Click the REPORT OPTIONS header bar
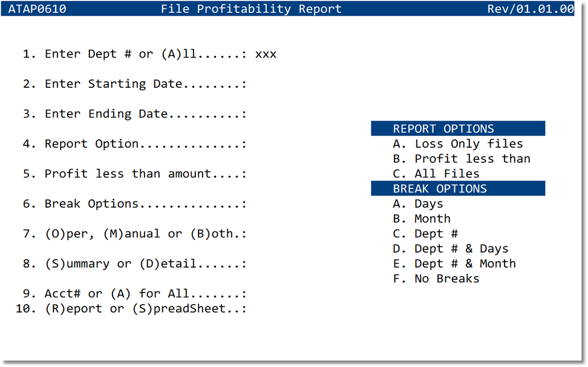588x367 pixels. (458, 128)
